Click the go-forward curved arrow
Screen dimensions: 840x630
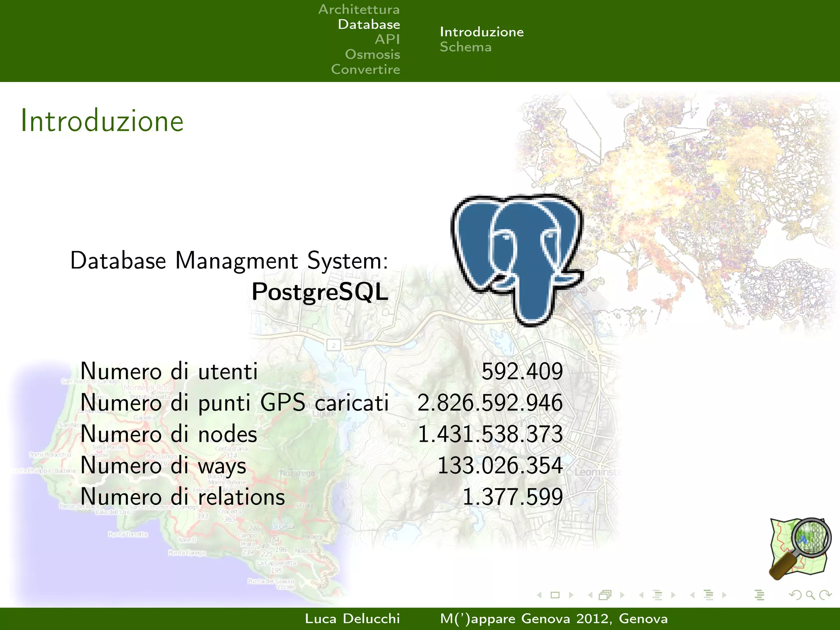pos(826,595)
